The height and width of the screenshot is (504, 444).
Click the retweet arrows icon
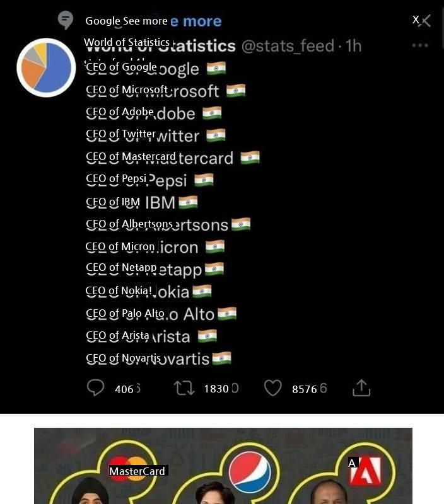(184, 388)
